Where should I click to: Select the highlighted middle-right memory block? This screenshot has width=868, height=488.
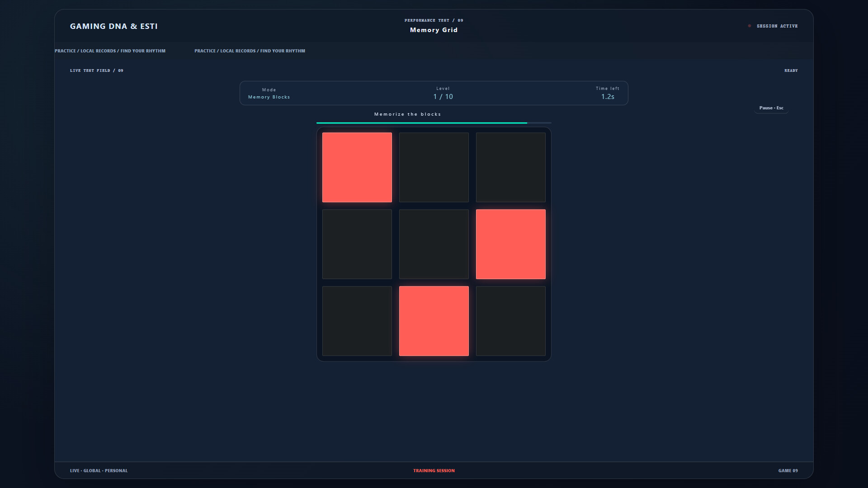(511, 244)
